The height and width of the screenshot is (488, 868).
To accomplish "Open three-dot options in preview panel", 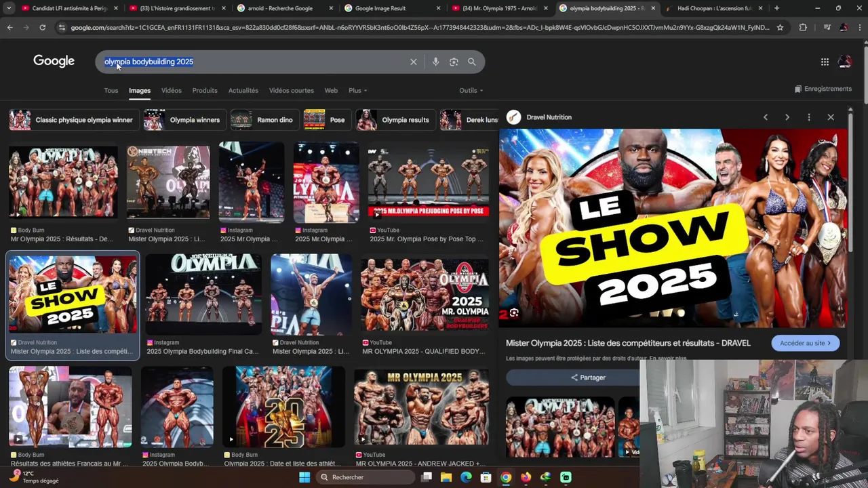I will point(809,117).
